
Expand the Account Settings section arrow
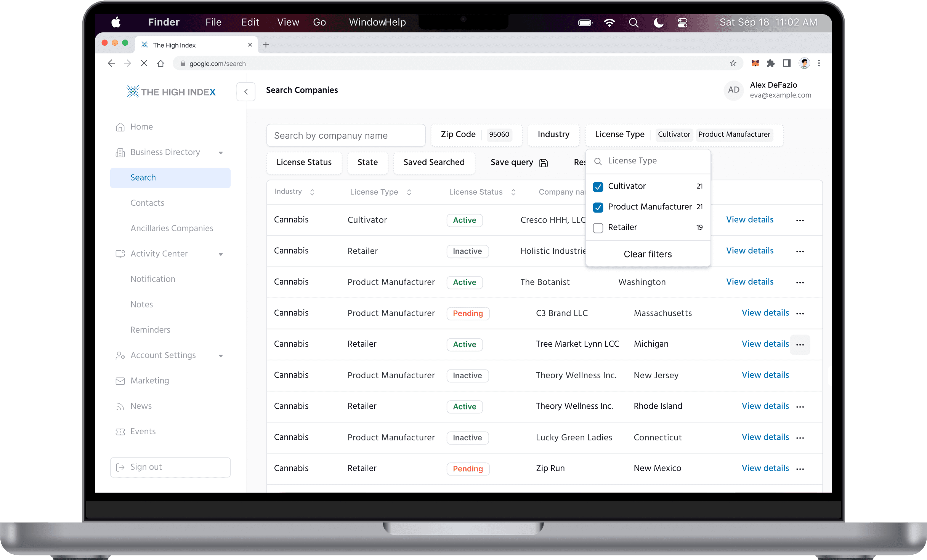click(221, 356)
